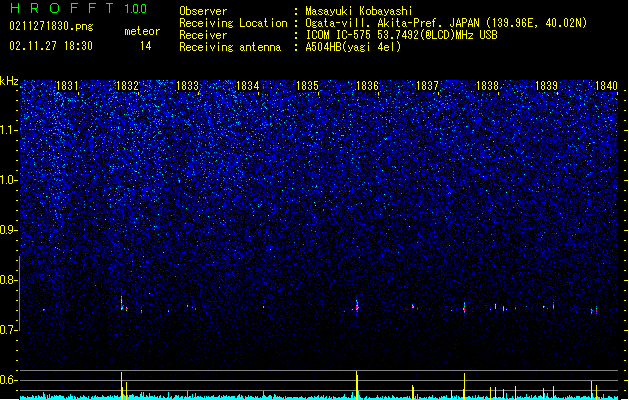Click the 0.7 kHz axis label
The height and width of the screenshot is (400, 629).
8,330
